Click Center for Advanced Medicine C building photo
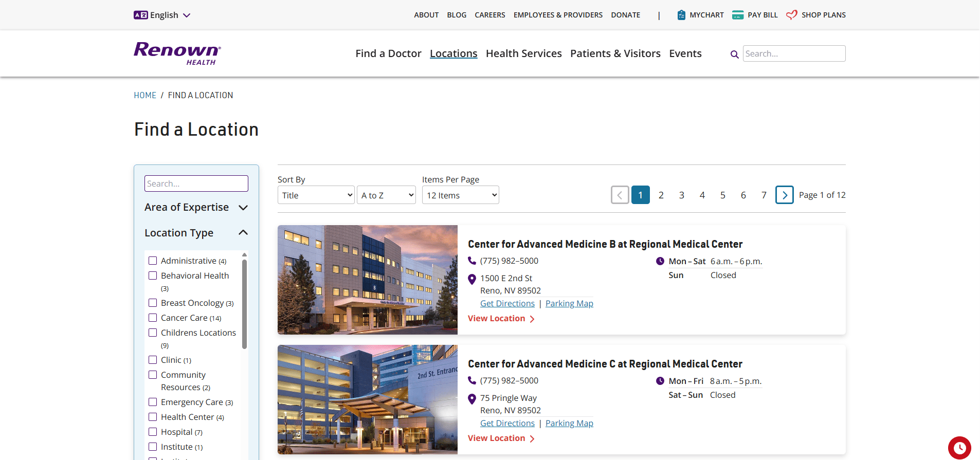This screenshot has height=460, width=980. point(368,399)
